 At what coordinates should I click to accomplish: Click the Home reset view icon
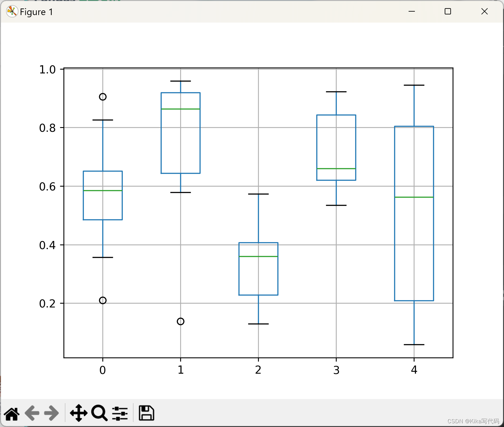[12, 413]
